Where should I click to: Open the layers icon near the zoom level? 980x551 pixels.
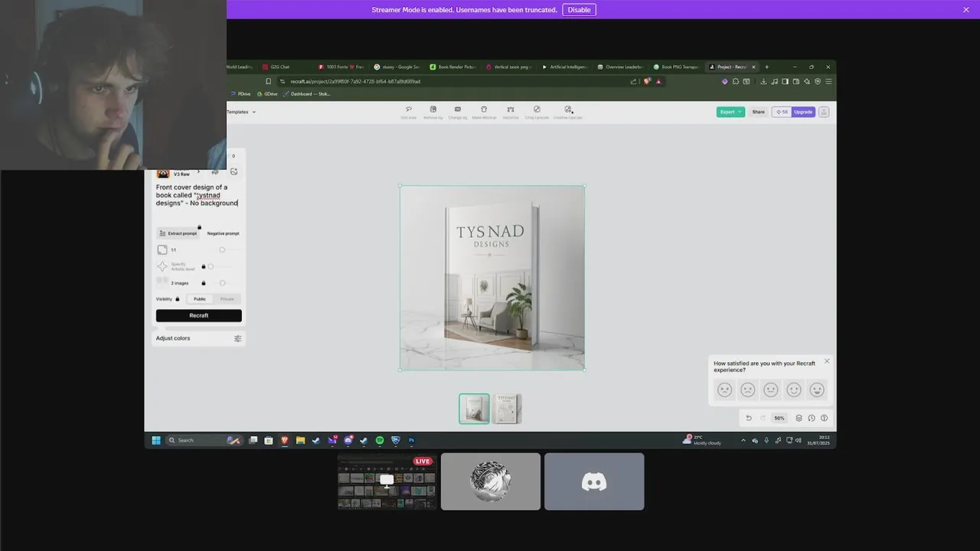point(799,418)
